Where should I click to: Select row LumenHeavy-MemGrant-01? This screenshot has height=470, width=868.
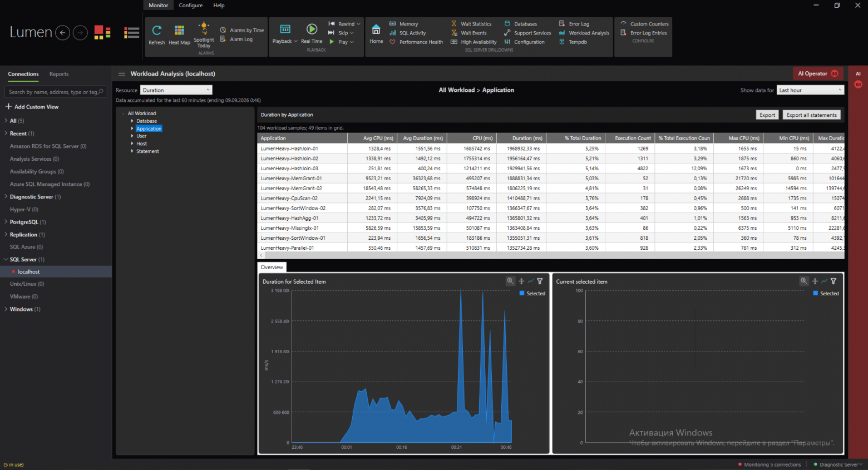point(551,179)
